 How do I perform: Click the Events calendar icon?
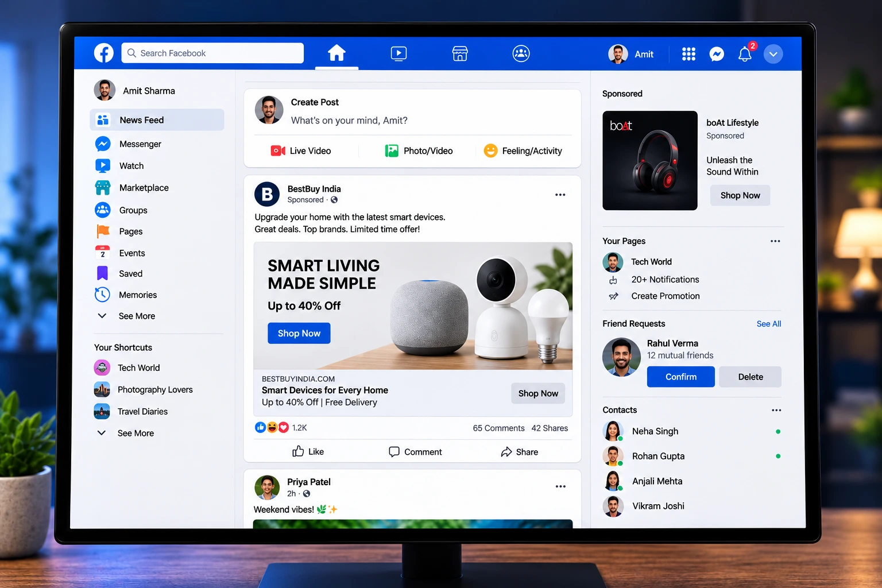coord(102,253)
